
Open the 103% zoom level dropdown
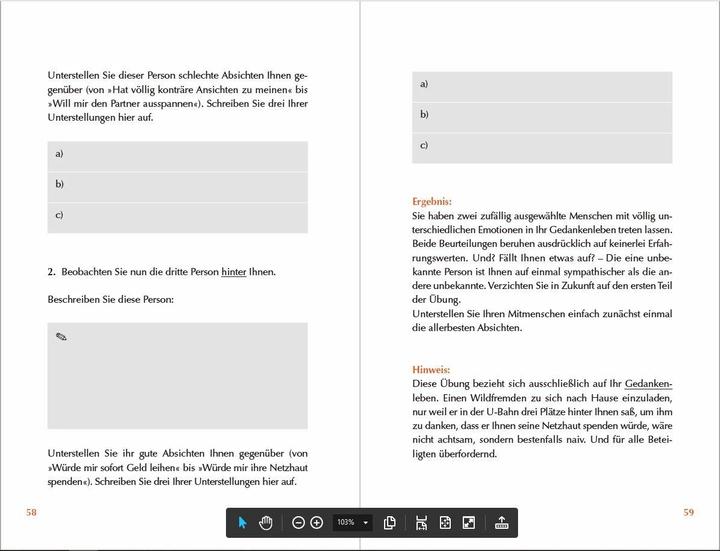(x=366, y=522)
